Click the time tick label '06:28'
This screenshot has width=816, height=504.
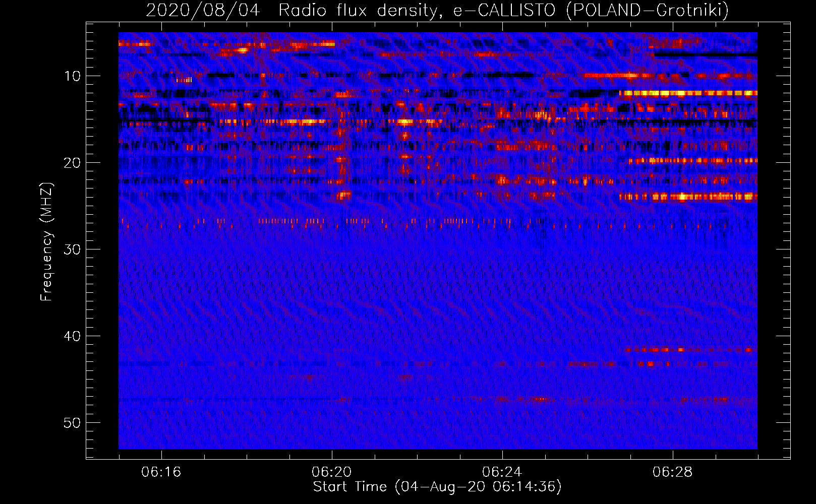tap(673, 472)
